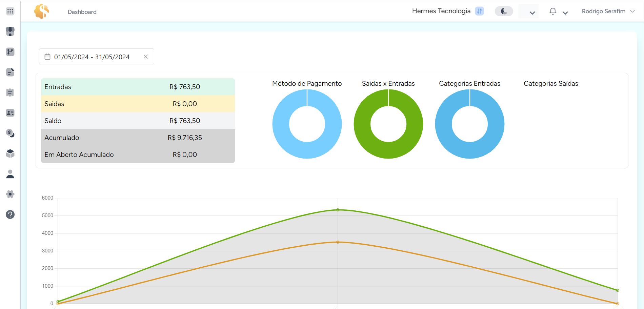The image size is (644, 309).
Task: Click the application logo
Action: coord(42,11)
